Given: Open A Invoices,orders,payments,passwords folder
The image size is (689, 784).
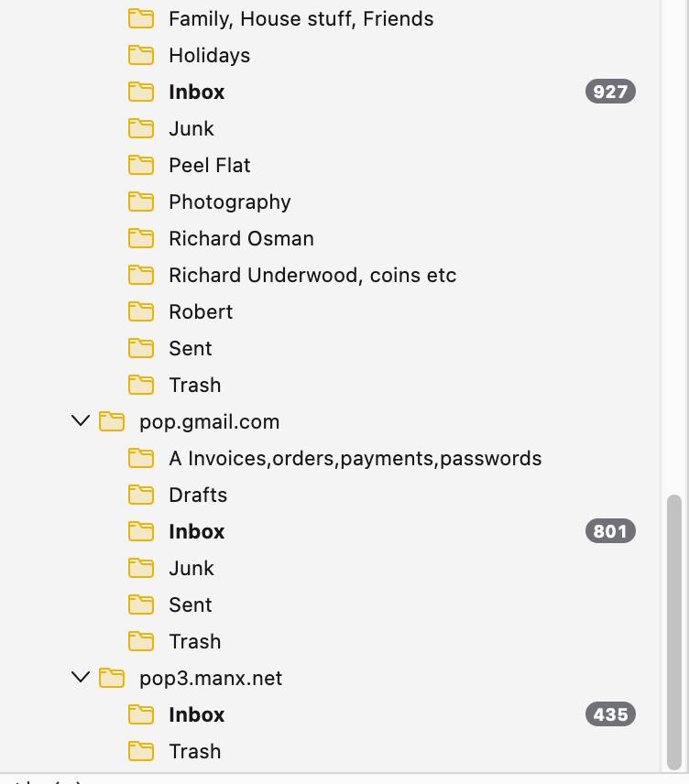Looking at the screenshot, I should [x=355, y=458].
